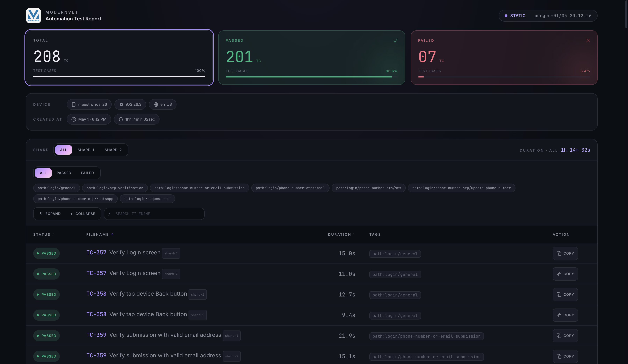Click the red Failed 3.4% progress bar
This screenshot has height=364, width=628.
click(421, 77)
